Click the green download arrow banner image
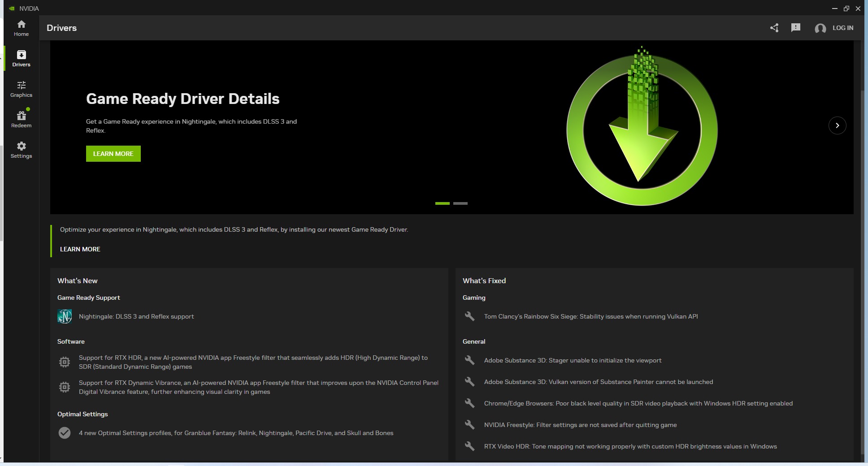 tap(642, 126)
